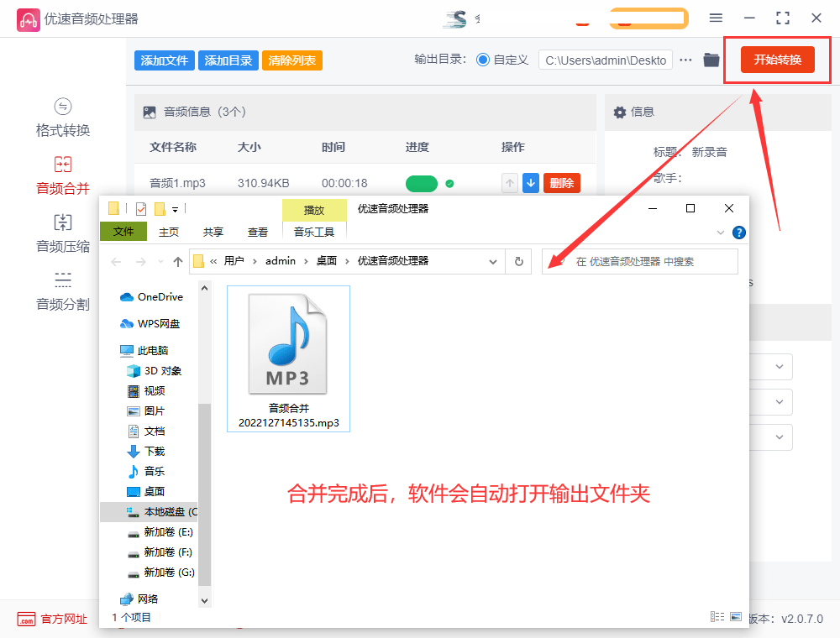
Task: Click the Explorer search box
Action: point(639,261)
